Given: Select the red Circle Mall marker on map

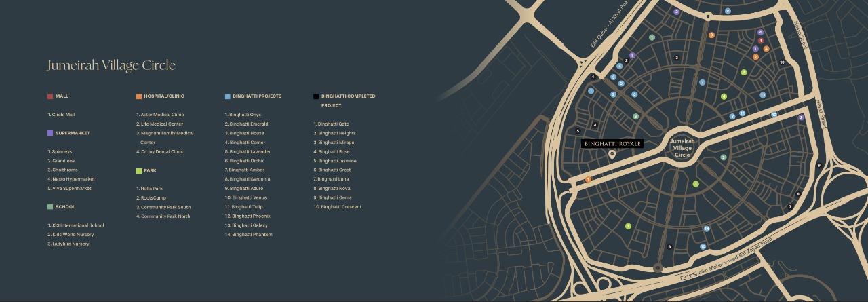Looking at the screenshot, I should 760,41.
